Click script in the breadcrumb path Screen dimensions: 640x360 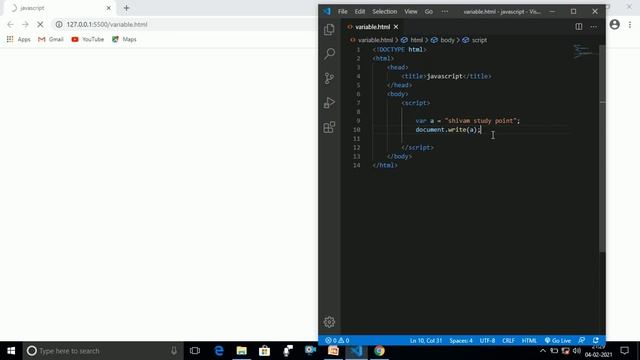(479, 40)
